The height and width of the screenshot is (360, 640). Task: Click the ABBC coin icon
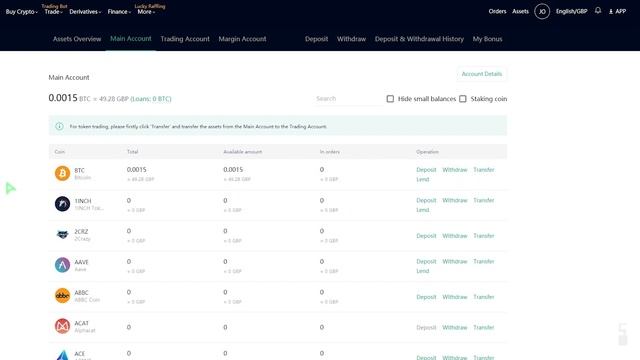tap(62, 296)
